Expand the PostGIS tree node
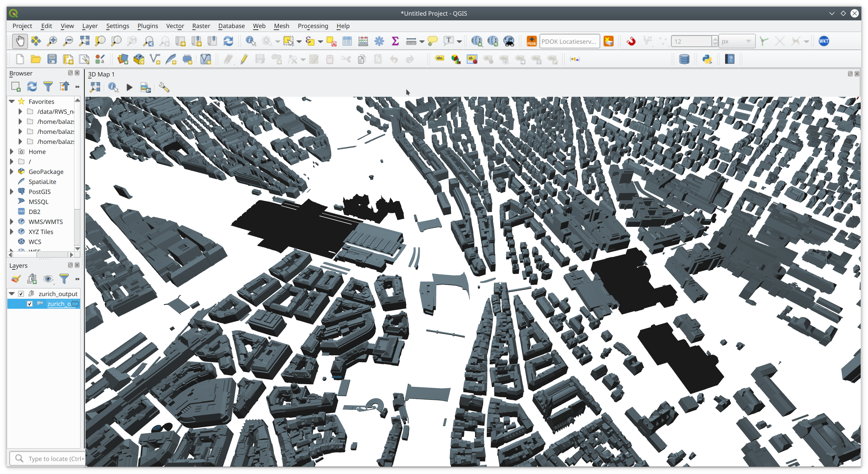 (x=12, y=191)
